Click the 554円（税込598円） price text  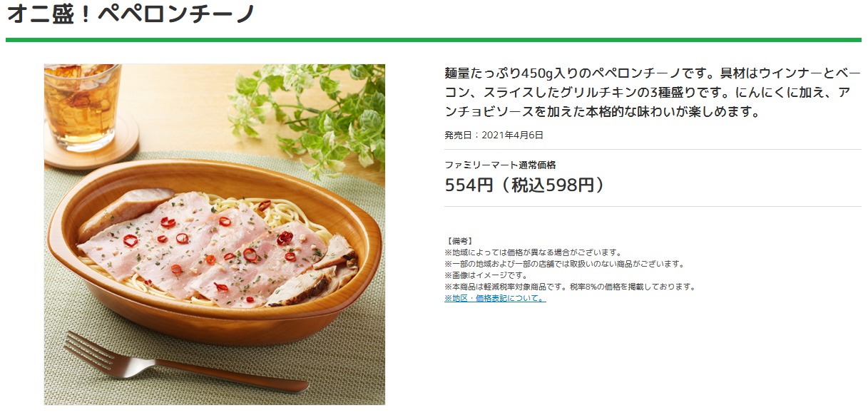525,185
